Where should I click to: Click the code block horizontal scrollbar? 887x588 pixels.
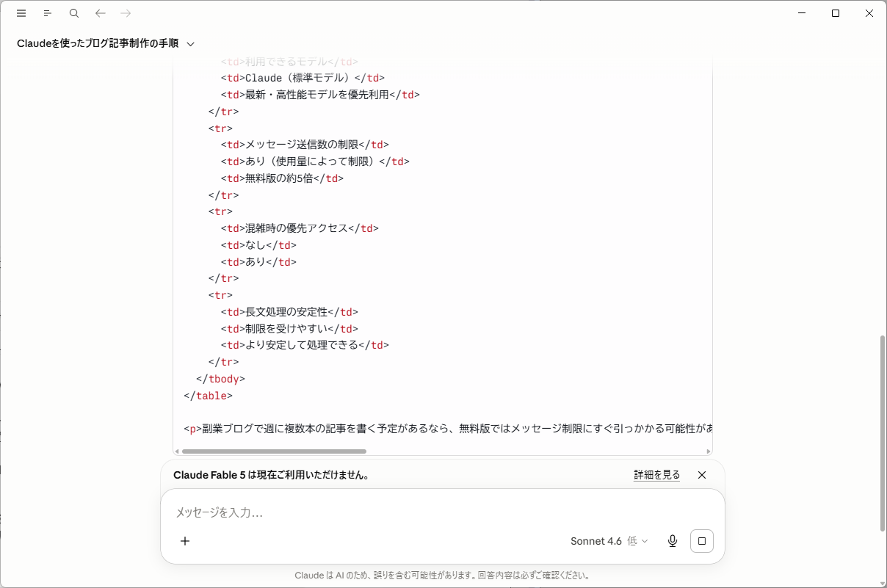pyautogui.click(x=274, y=451)
